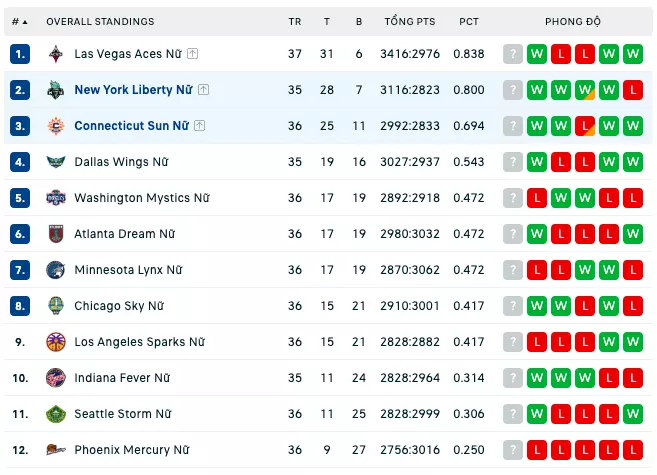Viewport: 657px width, 475px height.
Task: Click the promotion icon beside Connecticut Sun Nữ
Action: coord(199,126)
